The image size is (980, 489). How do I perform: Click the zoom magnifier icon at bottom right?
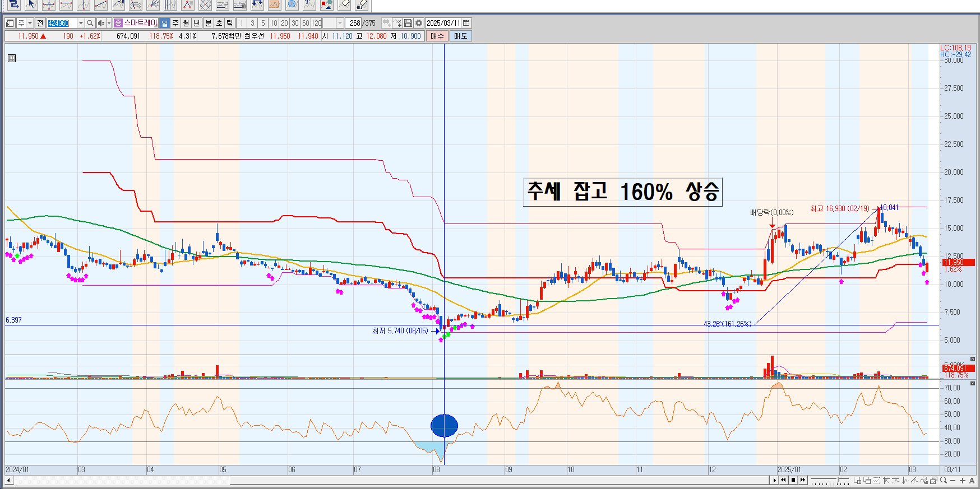pyautogui.click(x=944, y=480)
